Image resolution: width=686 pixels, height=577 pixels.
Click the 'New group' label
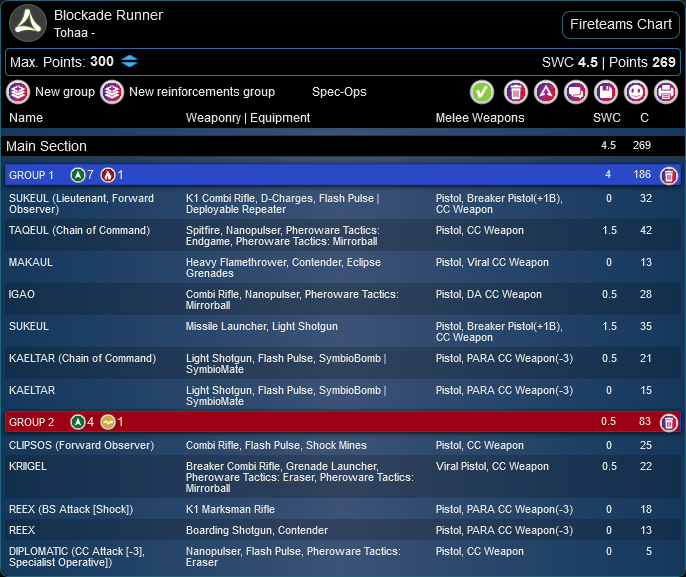click(x=65, y=92)
